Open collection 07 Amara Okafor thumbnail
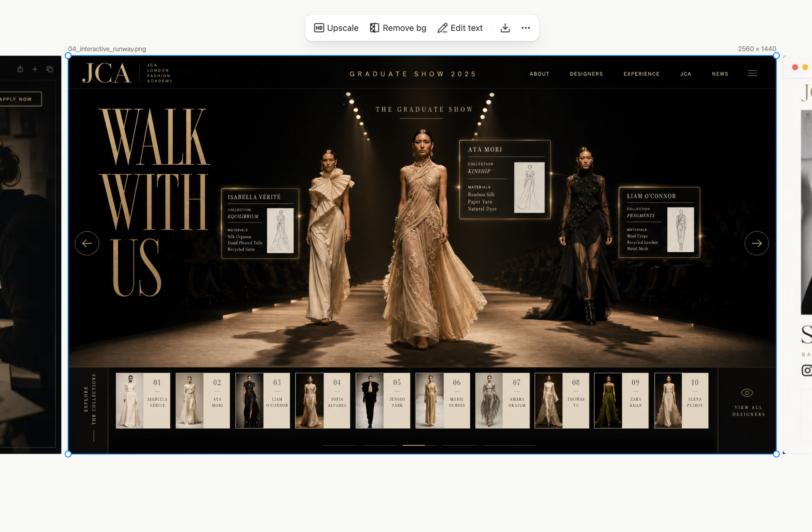Screen dimensions: 812x532 502,400
